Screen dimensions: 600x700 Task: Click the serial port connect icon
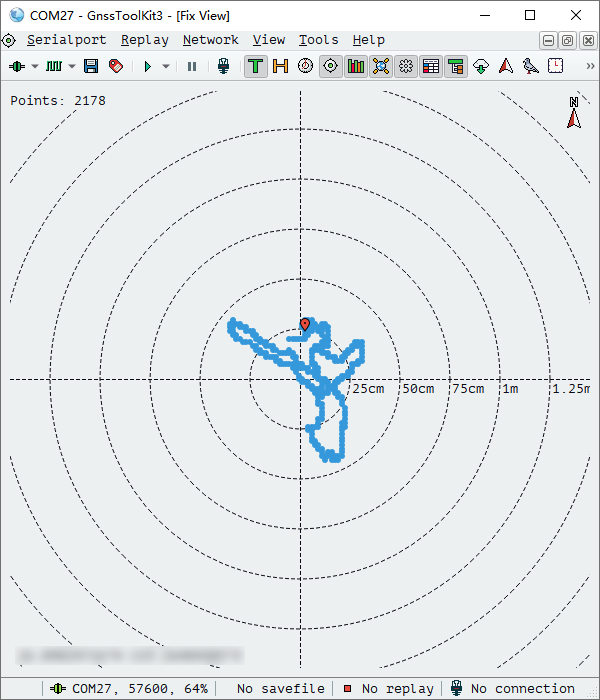[x=17, y=67]
